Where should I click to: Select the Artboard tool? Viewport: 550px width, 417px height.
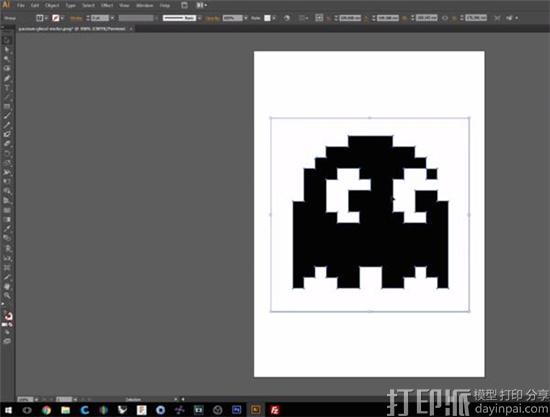(x=7, y=268)
